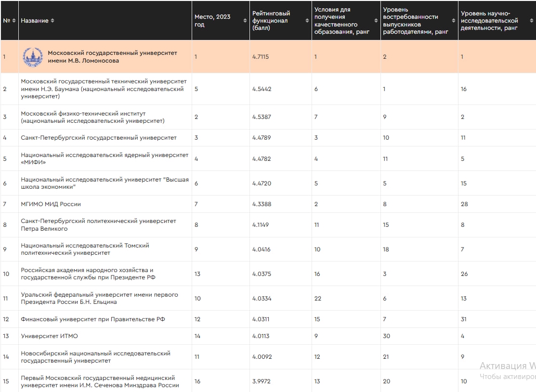Click score value 4.4720
Viewport: 536px width, 392px height.
pyautogui.click(x=262, y=183)
